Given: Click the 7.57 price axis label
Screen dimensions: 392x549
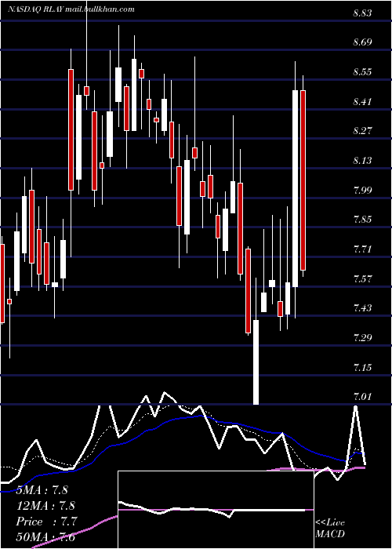Looking at the screenshot, I should click(362, 279).
